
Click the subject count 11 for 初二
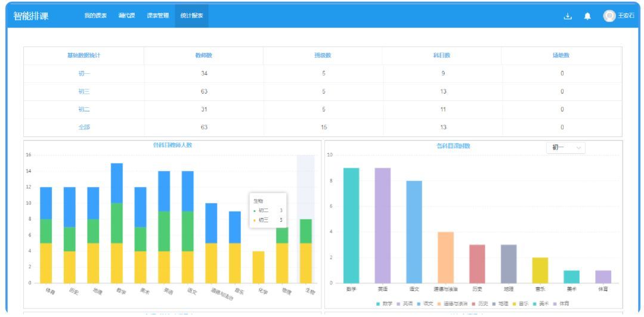pyautogui.click(x=442, y=110)
